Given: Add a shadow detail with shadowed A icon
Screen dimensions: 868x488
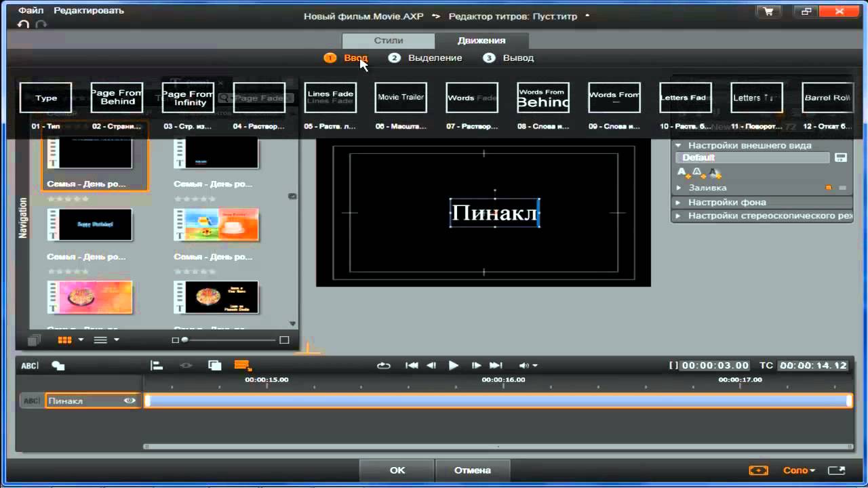Looking at the screenshot, I should [714, 173].
